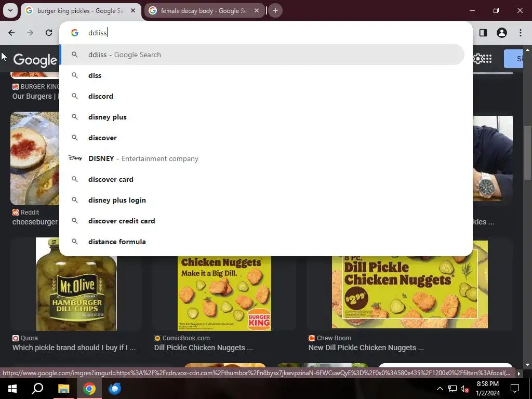Choose the 'disney plus' suggestion

click(262, 117)
